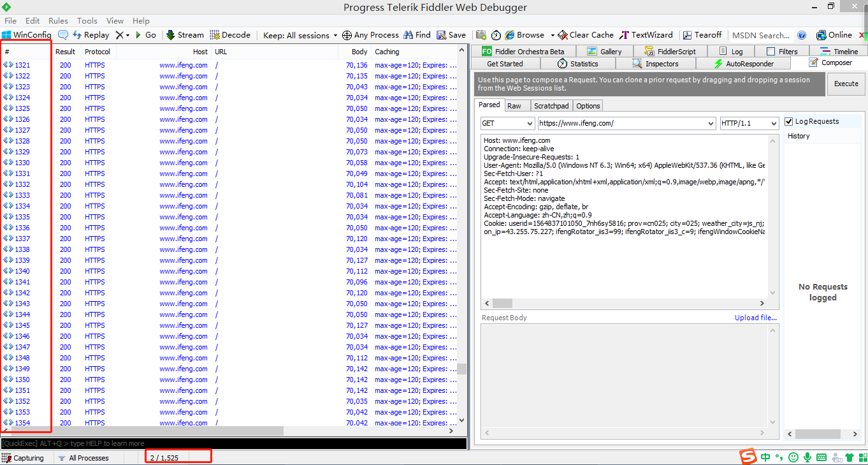Click the All Processes filter in status bar
868x465 pixels.
coord(83,458)
